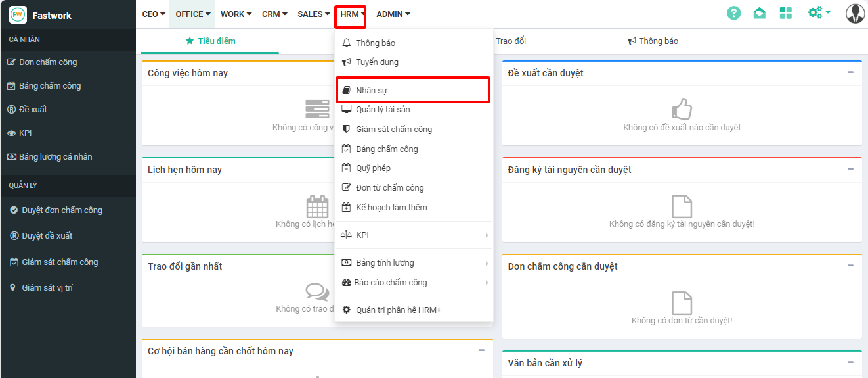
Task: Click the Fastwork logo icon
Action: (18, 14)
